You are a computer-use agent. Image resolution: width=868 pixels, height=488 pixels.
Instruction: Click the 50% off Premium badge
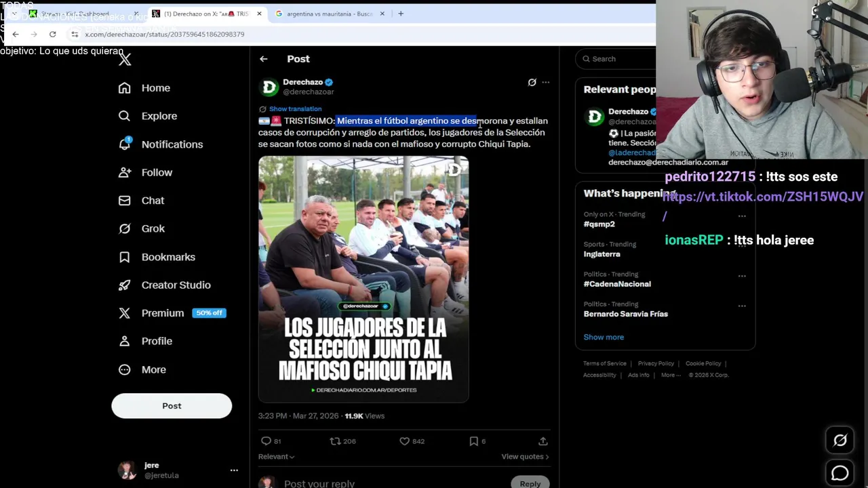[x=209, y=313]
